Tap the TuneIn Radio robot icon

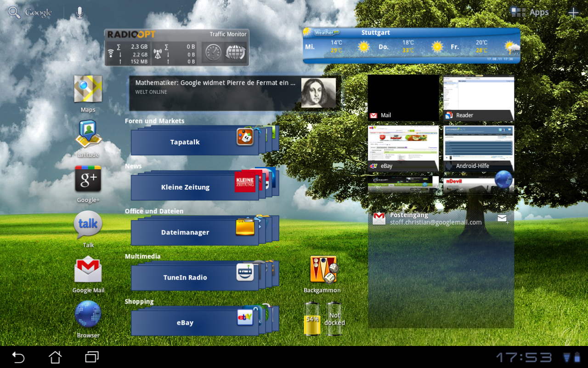tap(245, 272)
